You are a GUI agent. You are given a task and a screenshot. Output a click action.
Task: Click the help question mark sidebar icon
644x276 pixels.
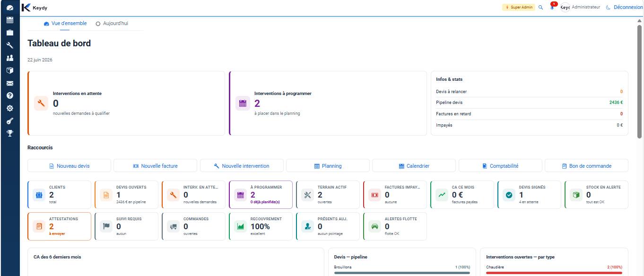point(9,95)
